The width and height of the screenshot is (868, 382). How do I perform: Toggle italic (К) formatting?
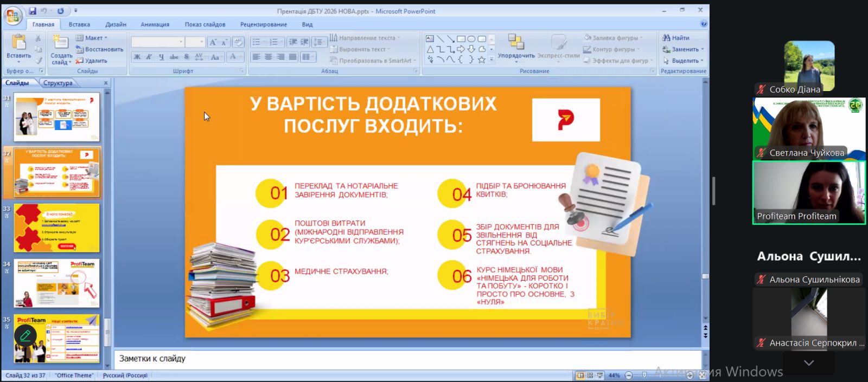(x=149, y=57)
